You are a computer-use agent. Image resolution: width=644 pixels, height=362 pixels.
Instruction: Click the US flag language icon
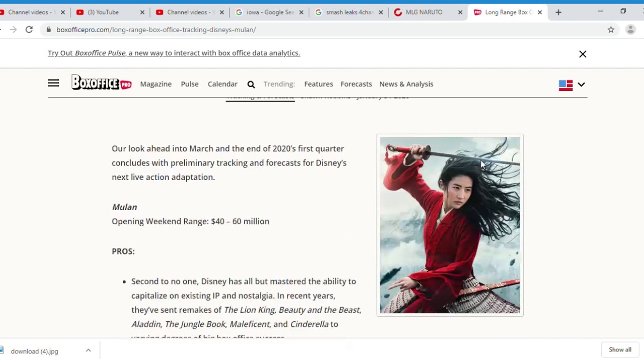click(x=566, y=85)
